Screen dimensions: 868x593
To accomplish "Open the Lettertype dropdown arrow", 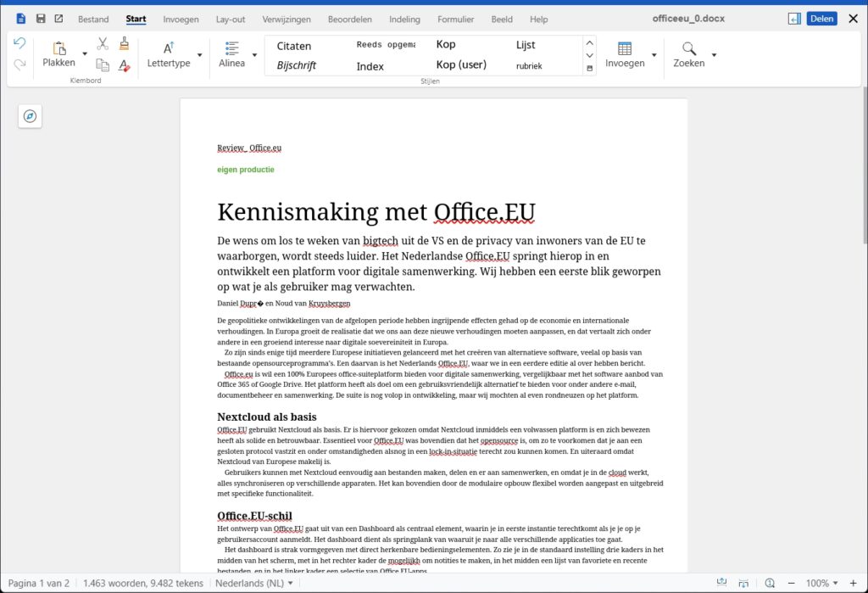I will coord(200,55).
